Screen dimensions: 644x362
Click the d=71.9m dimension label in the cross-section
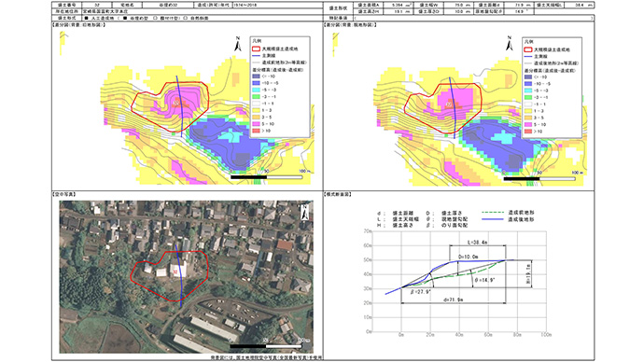(453, 300)
